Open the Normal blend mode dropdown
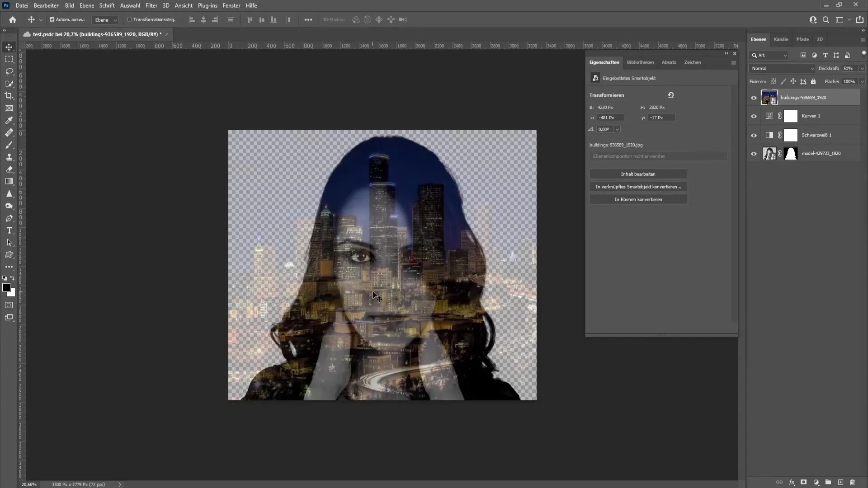 (782, 68)
